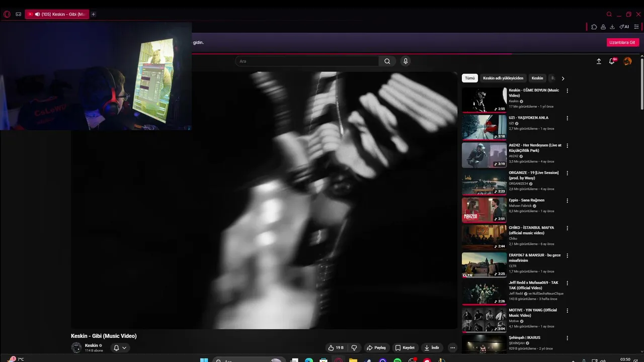
Task: Select Keskin adlı yükleyiciden chip
Action: point(503,78)
